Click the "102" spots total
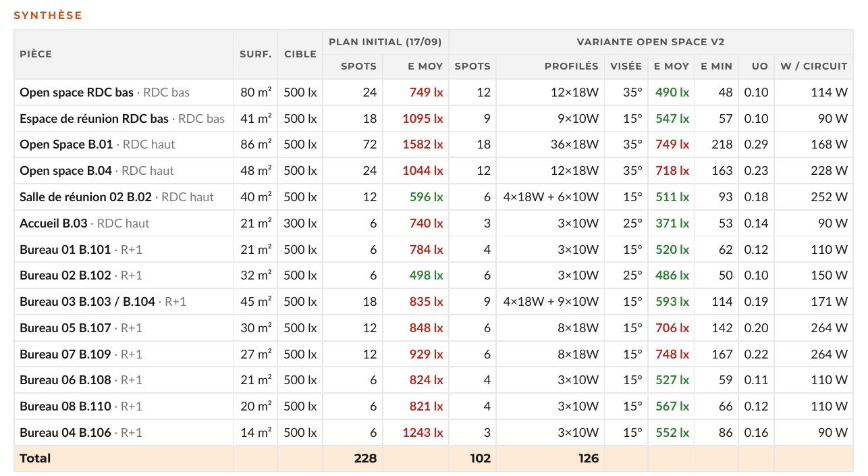This screenshot has width=868, height=476. point(480,458)
